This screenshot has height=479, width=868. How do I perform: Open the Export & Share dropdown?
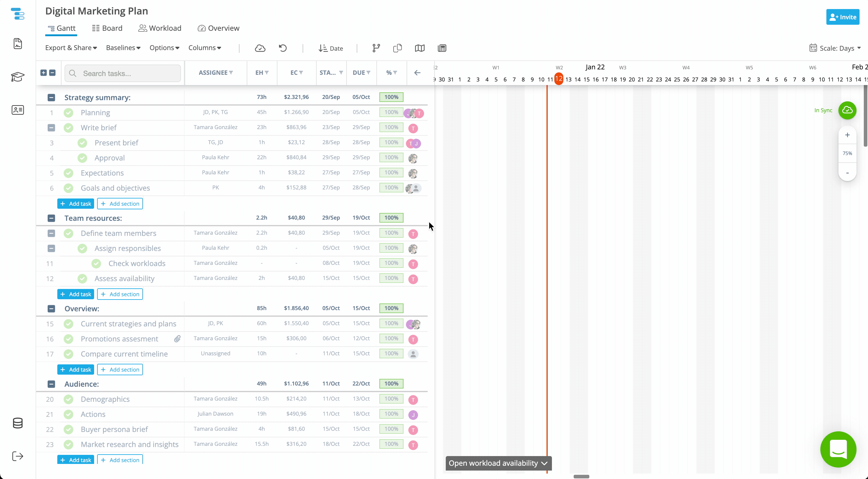click(71, 48)
